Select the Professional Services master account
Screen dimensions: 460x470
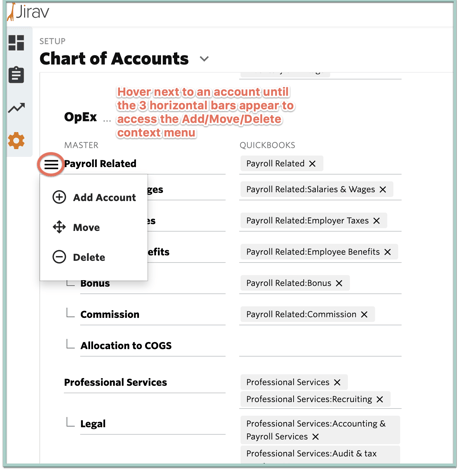click(115, 382)
